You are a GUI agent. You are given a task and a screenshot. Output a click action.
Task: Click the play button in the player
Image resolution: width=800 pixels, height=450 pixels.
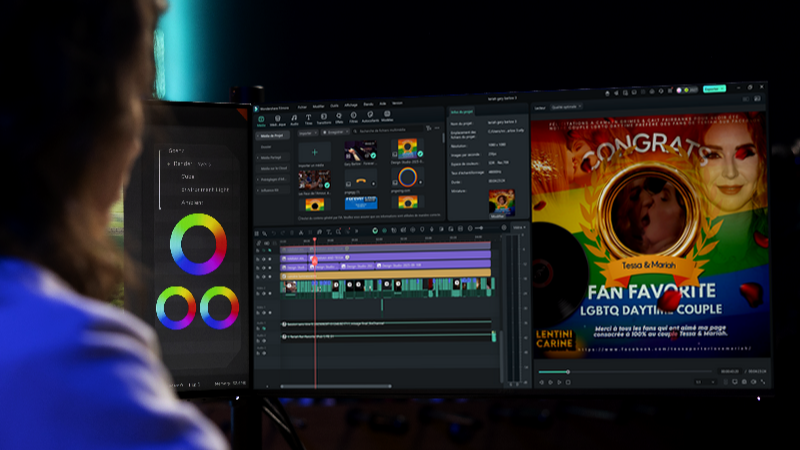point(559,382)
